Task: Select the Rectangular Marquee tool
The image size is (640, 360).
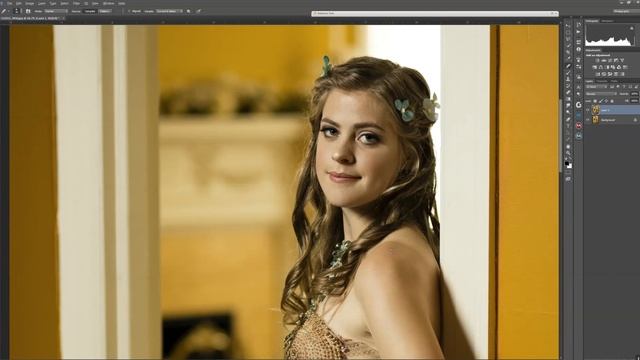Action: (x=568, y=32)
